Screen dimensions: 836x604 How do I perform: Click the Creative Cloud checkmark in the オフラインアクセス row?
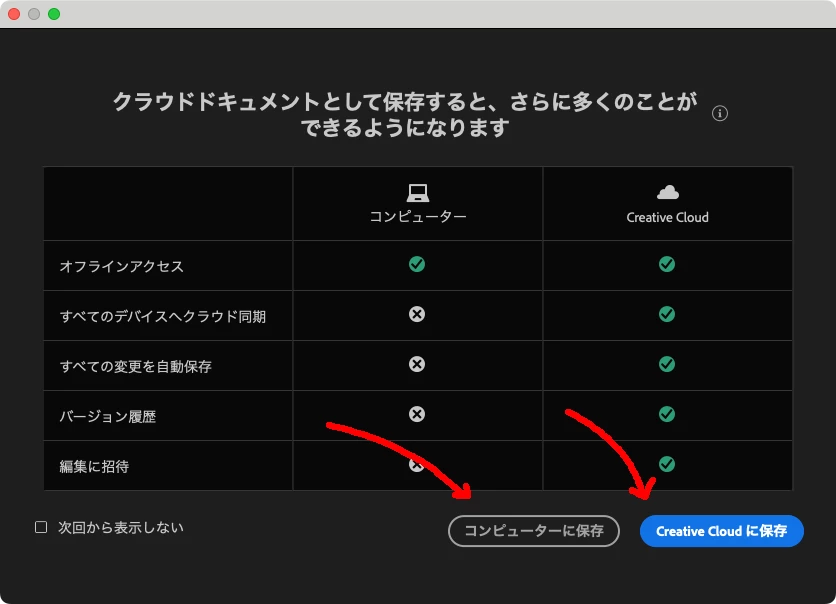pos(667,264)
